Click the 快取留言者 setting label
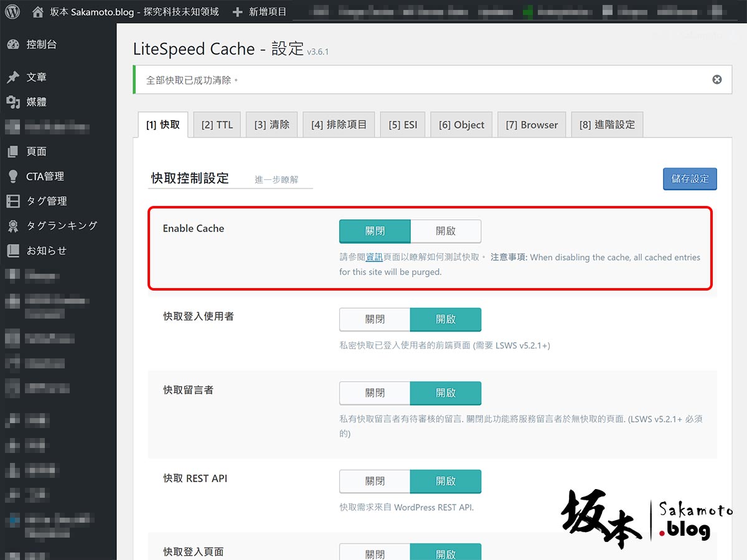Screen dimensions: 747x560 pos(189,390)
